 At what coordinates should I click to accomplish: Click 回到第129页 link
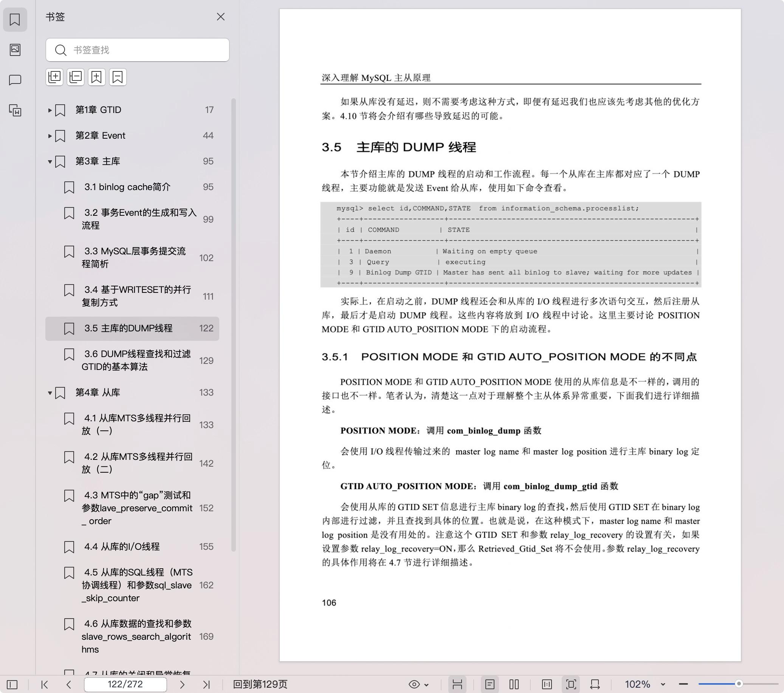click(260, 684)
